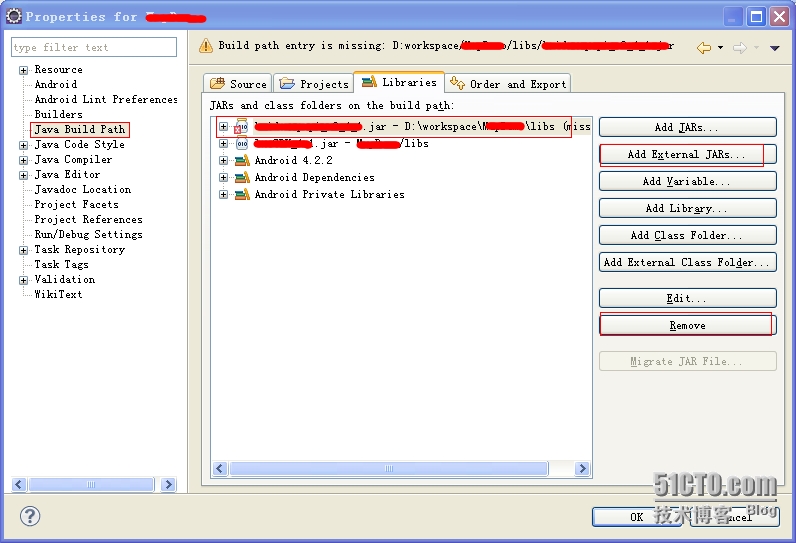This screenshot has height=543, width=796.
Task: Expand the Resource tree node
Action: [x=23, y=70]
